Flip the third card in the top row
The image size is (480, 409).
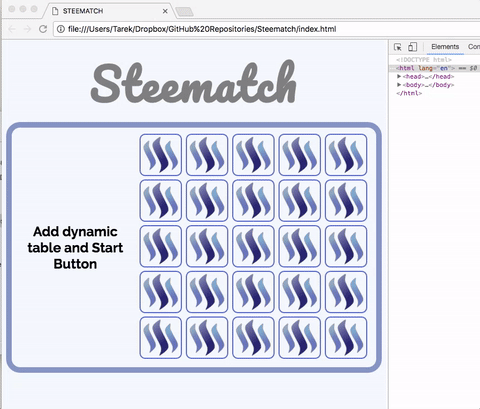[253, 155]
